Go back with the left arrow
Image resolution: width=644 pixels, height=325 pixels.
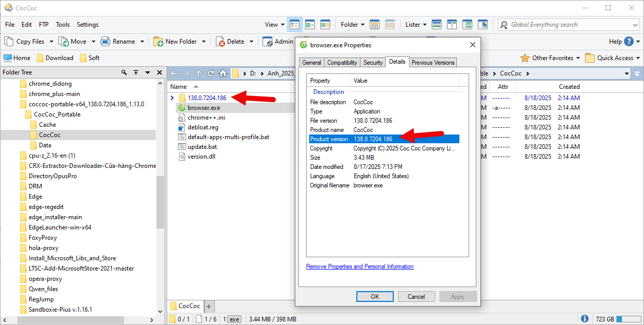coord(174,73)
